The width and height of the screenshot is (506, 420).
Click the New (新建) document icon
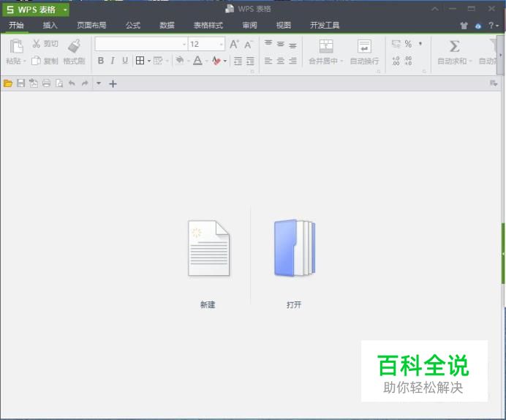click(x=208, y=249)
